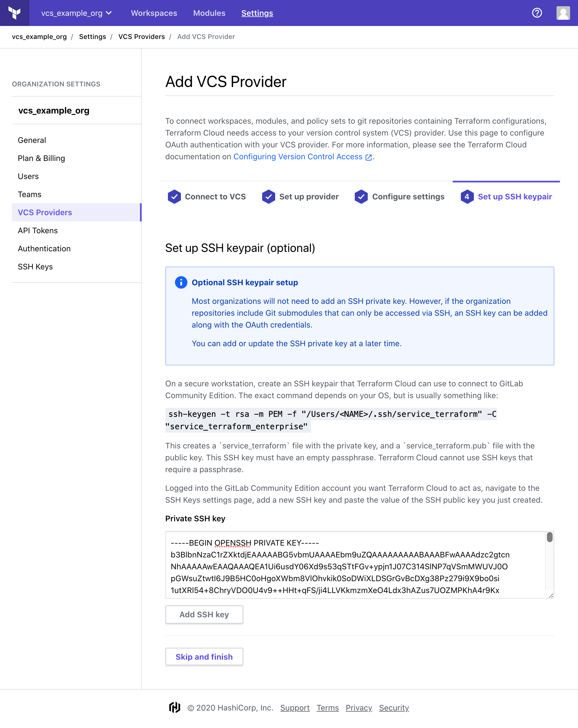Select the Workspaces menu item
578x728 pixels.
point(154,13)
